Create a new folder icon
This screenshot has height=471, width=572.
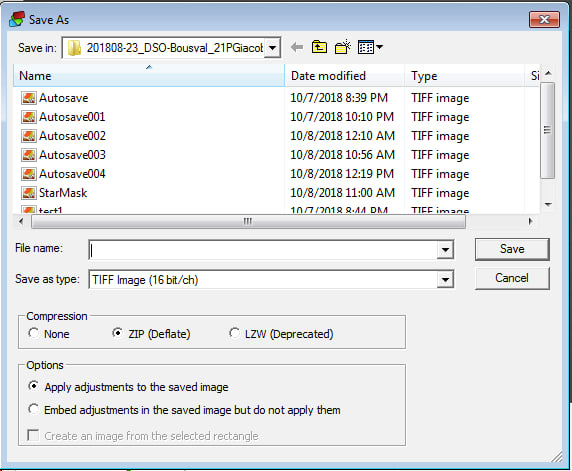343,47
